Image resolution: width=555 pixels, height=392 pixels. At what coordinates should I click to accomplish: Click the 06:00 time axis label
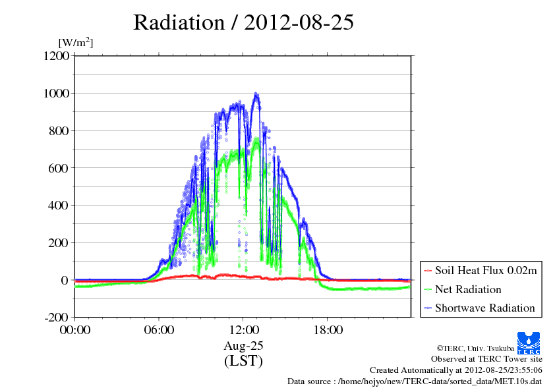159,330
